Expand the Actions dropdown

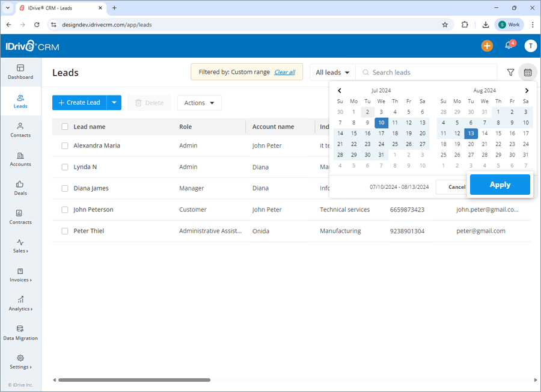tap(199, 103)
